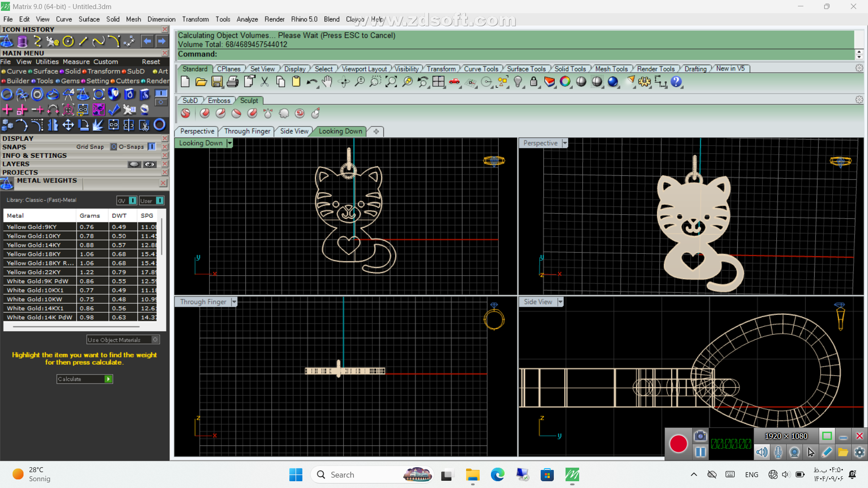Click the Undo arrow icon
Viewport: 868px width, 488px height.
[311, 82]
